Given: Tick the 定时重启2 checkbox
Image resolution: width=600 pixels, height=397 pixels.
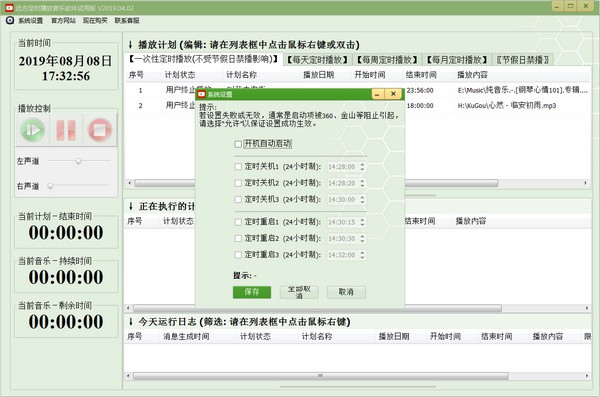Looking at the screenshot, I should click(238, 239).
